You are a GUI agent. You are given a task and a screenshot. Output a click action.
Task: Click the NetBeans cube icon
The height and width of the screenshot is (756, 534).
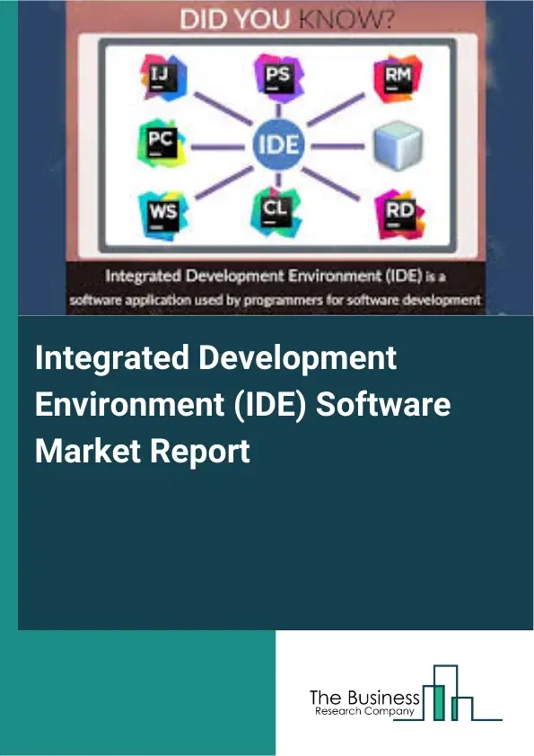click(398, 145)
